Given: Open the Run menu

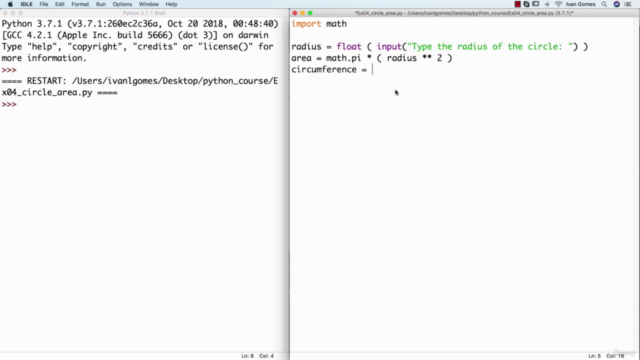Looking at the screenshot, I should coord(101,4).
